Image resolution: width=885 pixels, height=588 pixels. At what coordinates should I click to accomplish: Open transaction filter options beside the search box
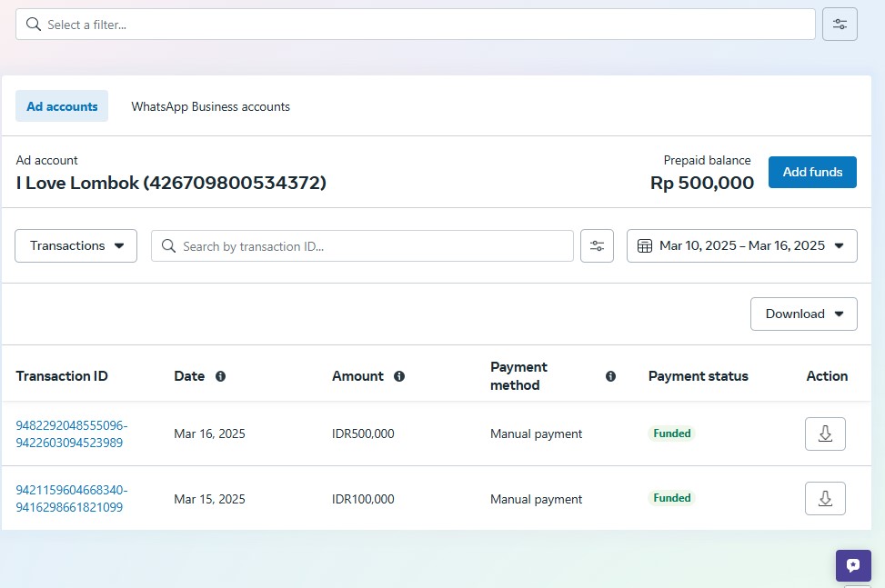[597, 246]
